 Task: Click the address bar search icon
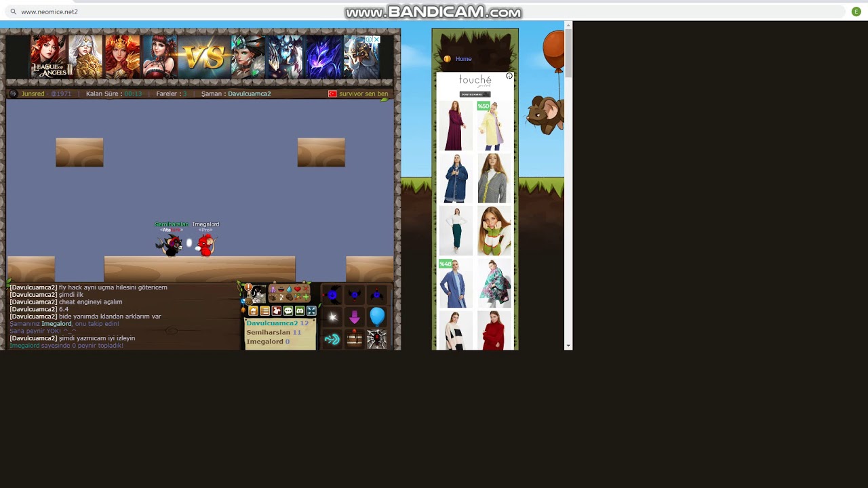point(13,12)
